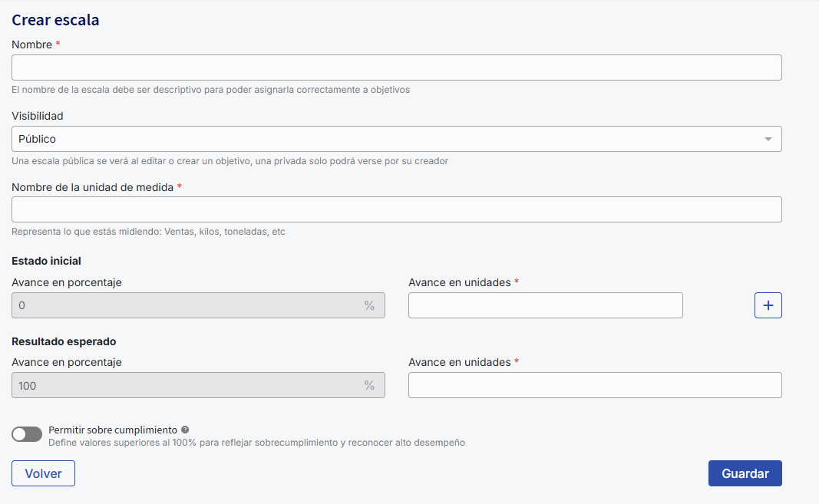The width and height of the screenshot is (819, 504).
Task: Enable the Permitir sobre cumplimiento switch
Action: 27,434
